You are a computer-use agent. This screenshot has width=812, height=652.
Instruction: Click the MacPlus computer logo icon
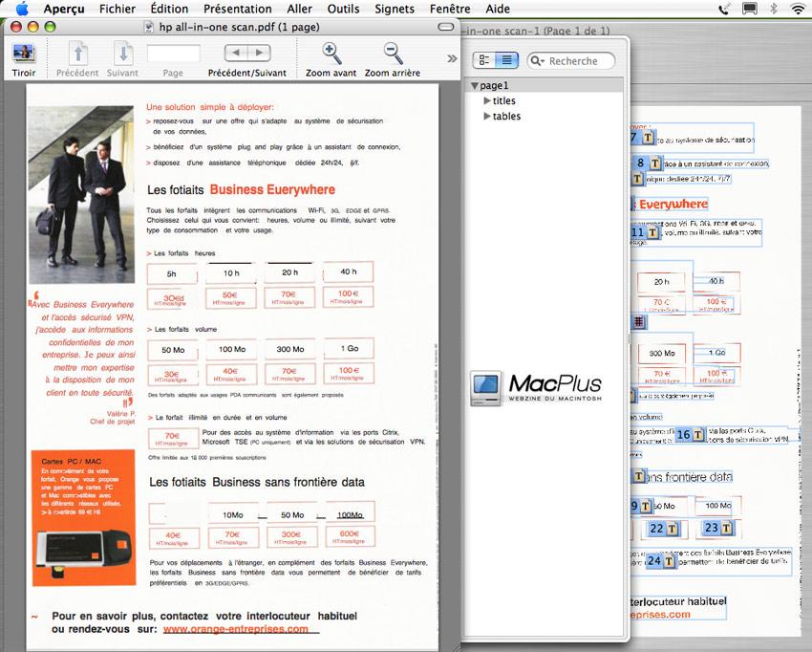[485, 388]
